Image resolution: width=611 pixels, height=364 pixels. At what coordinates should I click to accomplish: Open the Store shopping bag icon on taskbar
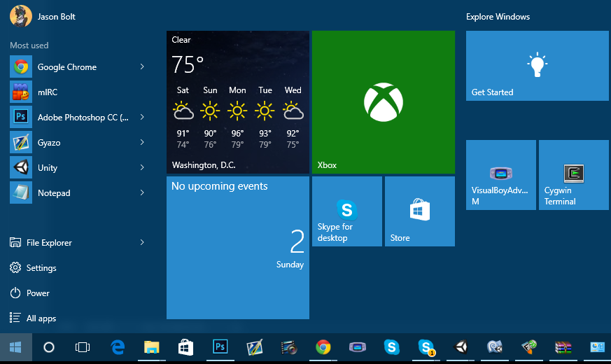pyautogui.click(x=186, y=347)
